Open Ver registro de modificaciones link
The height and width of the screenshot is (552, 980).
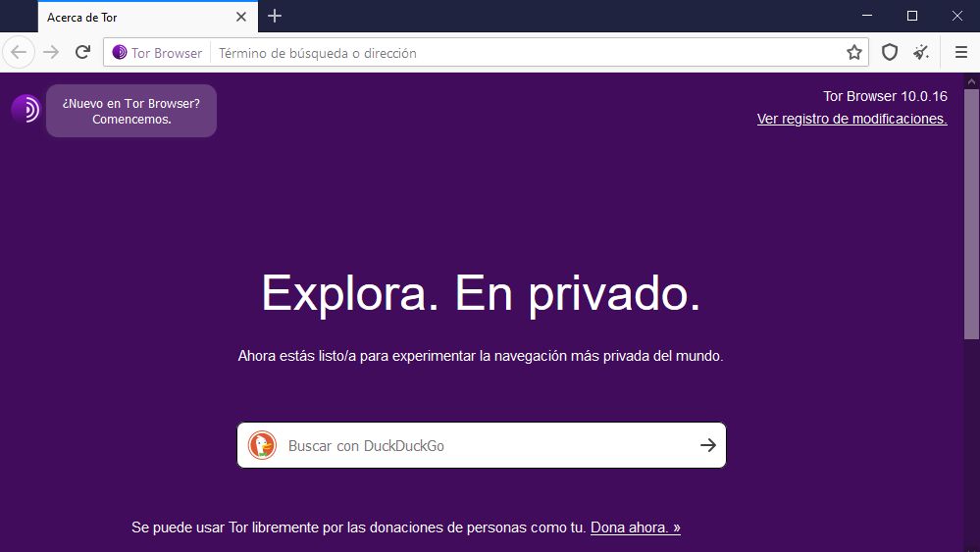click(x=851, y=119)
